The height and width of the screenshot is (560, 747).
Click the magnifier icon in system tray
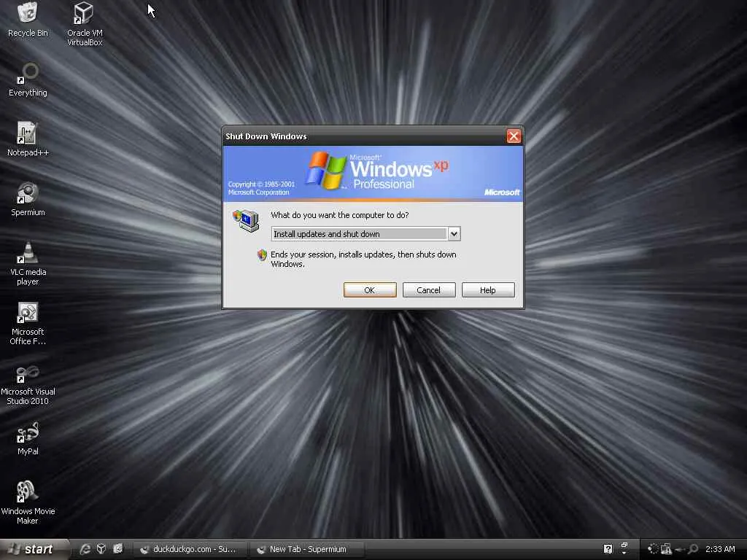pos(693,549)
